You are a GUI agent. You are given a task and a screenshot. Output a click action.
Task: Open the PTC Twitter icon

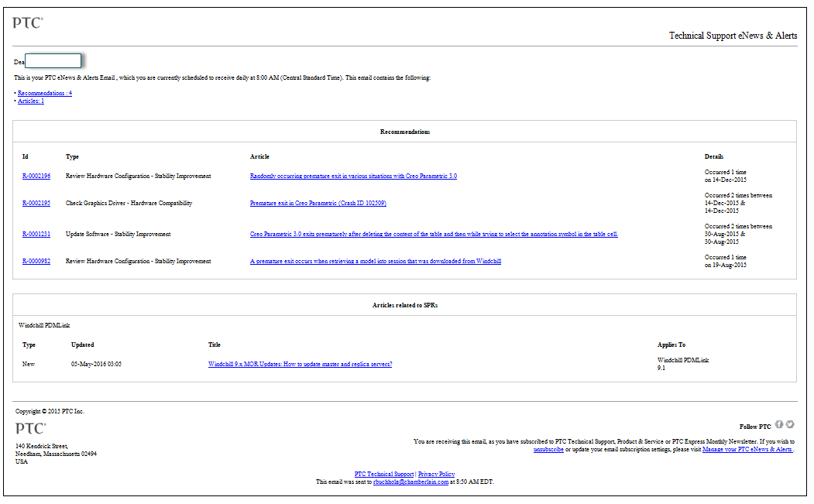point(789,424)
